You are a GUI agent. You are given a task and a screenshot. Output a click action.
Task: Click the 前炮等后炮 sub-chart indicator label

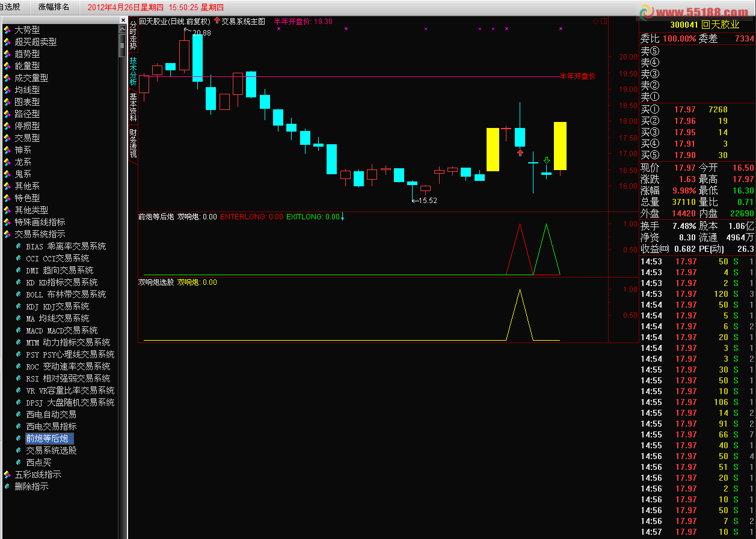(x=156, y=217)
